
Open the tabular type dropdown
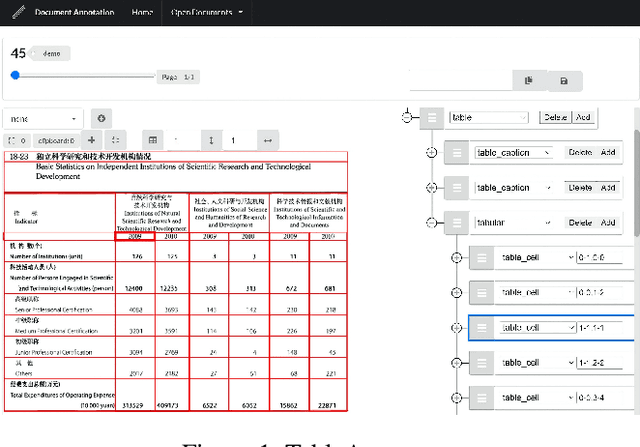coord(512,223)
